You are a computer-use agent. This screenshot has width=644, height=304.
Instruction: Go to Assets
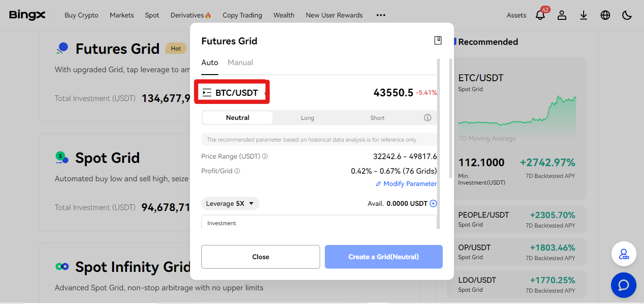(x=516, y=15)
